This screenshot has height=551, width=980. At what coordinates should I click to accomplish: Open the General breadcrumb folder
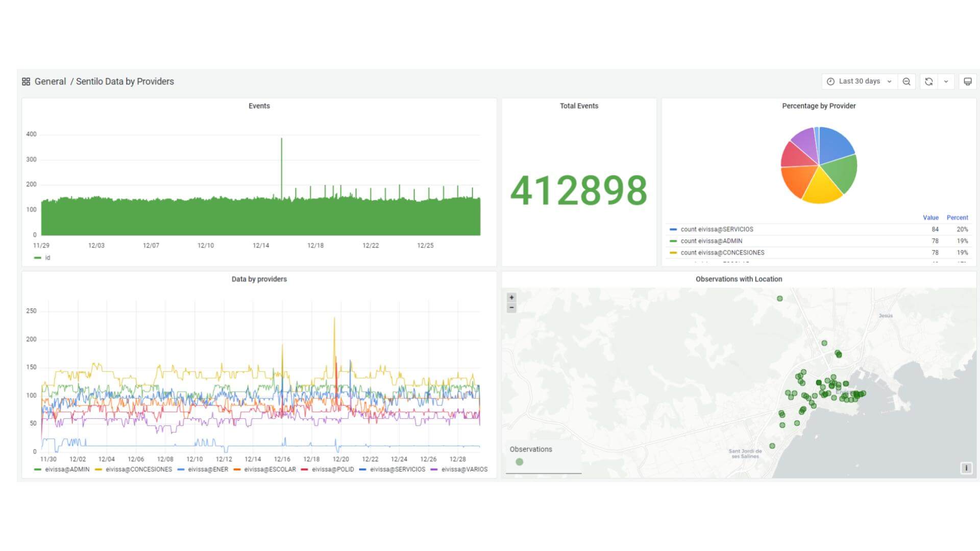[51, 81]
